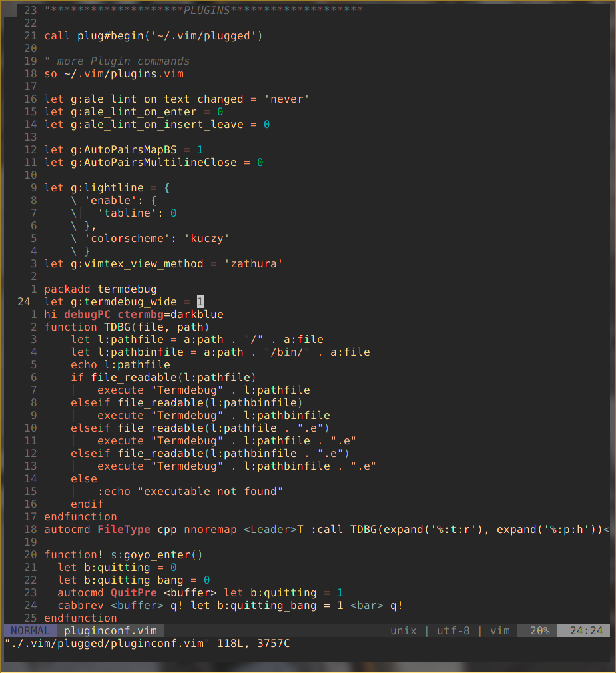The image size is (616, 673).
Task: Click the vim filetype indicator in statusline
Action: (x=499, y=630)
